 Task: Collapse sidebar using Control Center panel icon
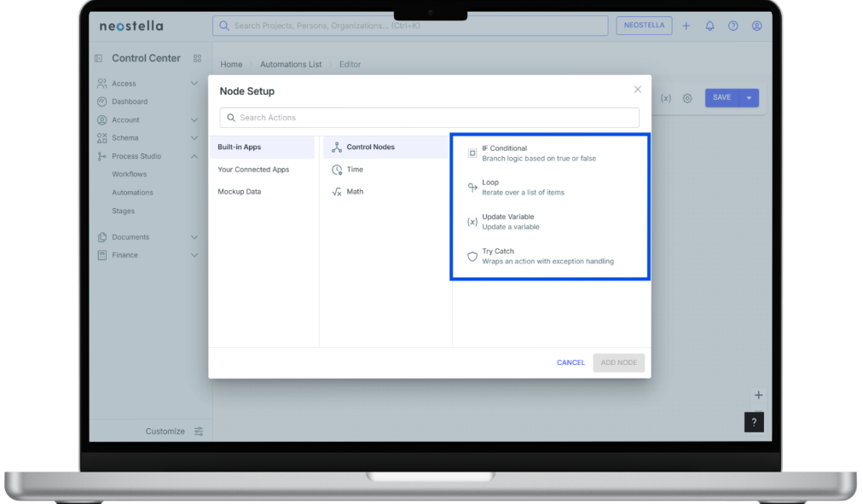(x=99, y=59)
